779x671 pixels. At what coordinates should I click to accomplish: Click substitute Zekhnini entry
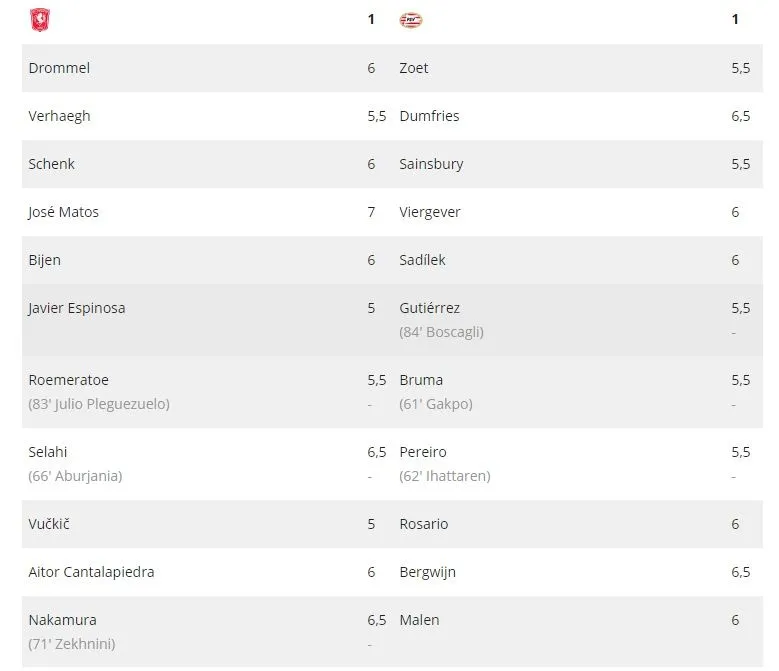coord(71,644)
